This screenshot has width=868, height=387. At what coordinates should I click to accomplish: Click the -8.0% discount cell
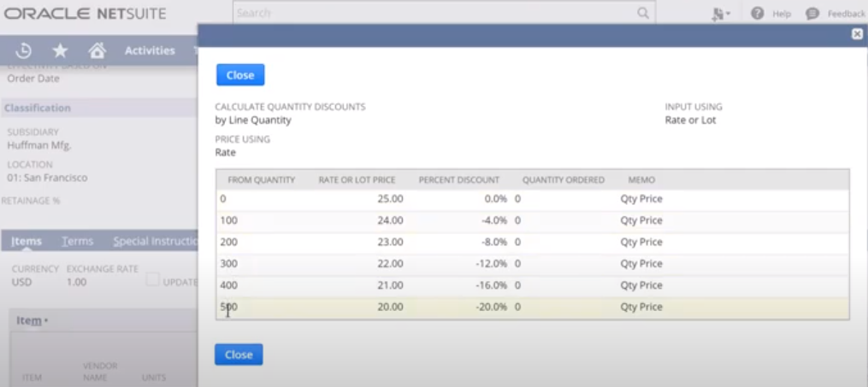click(x=494, y=242)
